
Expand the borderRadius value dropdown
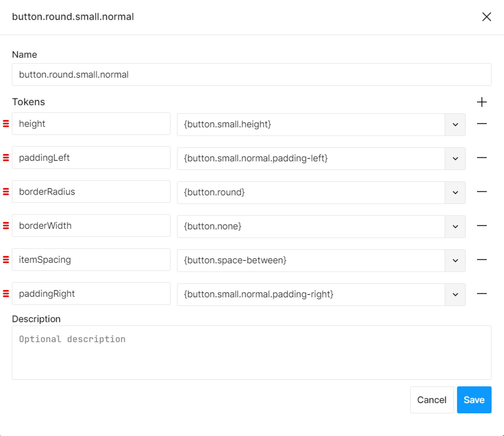(455, 192)
